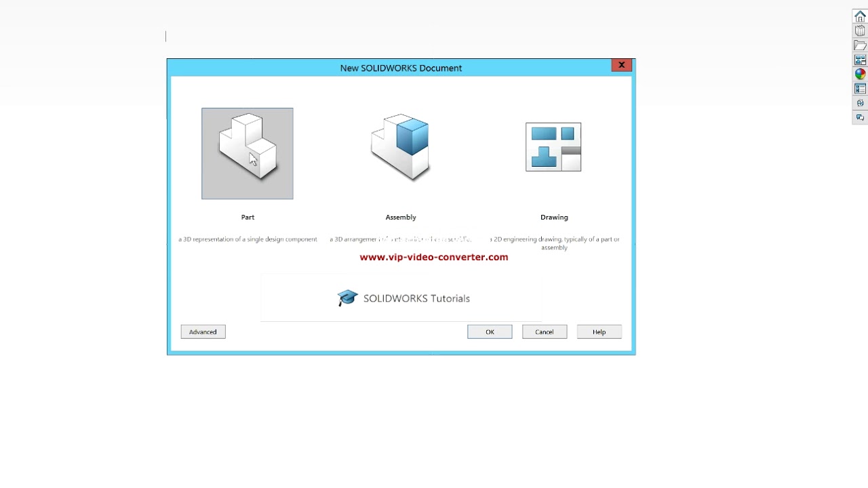Open the Appearances color ball tab

(860, 74)
